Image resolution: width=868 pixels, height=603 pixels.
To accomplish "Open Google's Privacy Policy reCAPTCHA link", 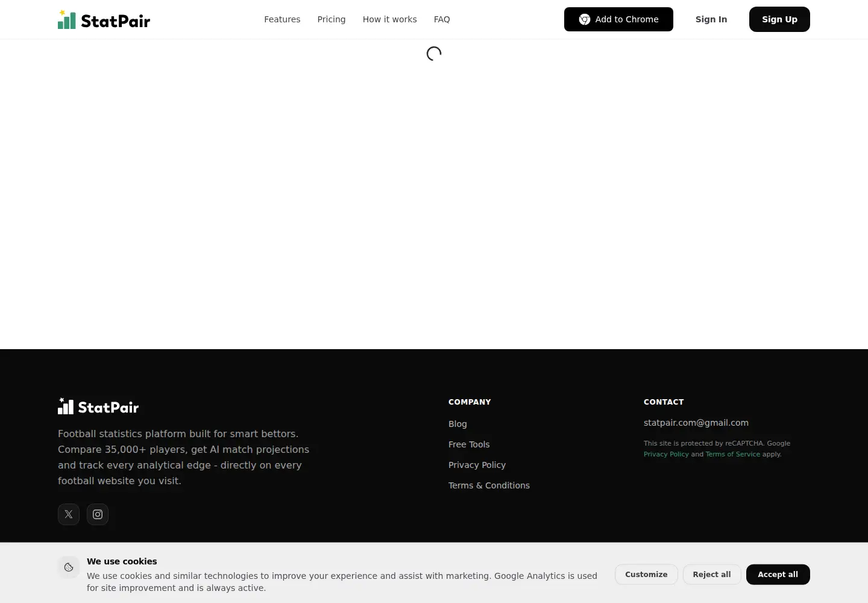I will pos(666,454).
